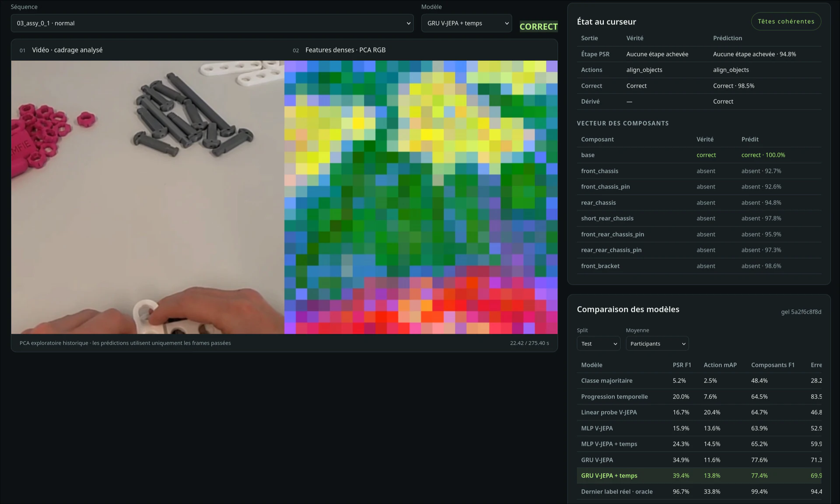Viewport: 840px width, 504px height.
Task: Click the front_chassis_pin component row
Action: (699, 187)
